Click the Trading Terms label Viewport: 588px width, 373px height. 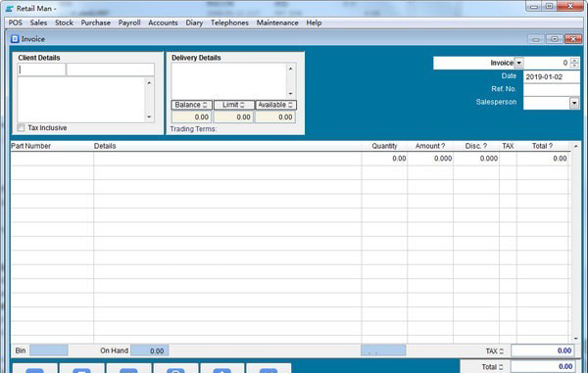193,129
